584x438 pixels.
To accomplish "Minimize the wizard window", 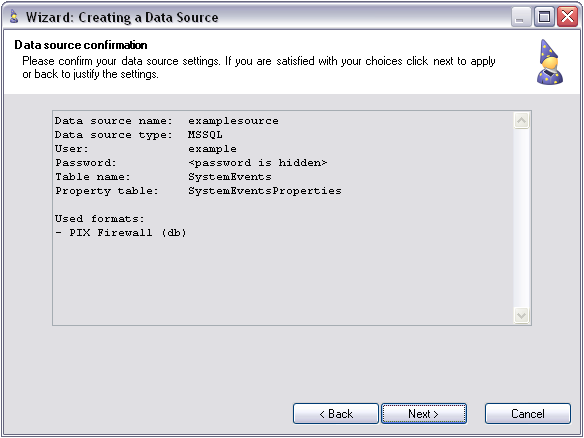I will click(521, 17).
